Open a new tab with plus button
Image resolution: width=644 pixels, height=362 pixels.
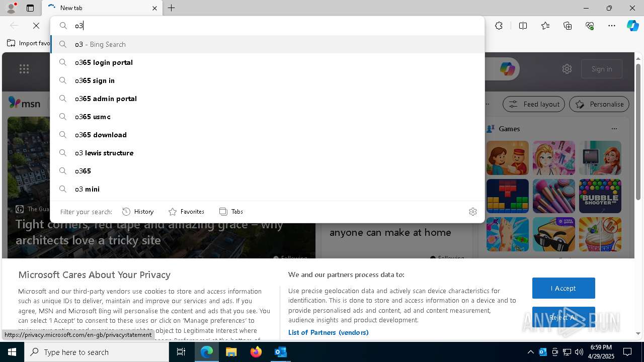pos(172,8)
